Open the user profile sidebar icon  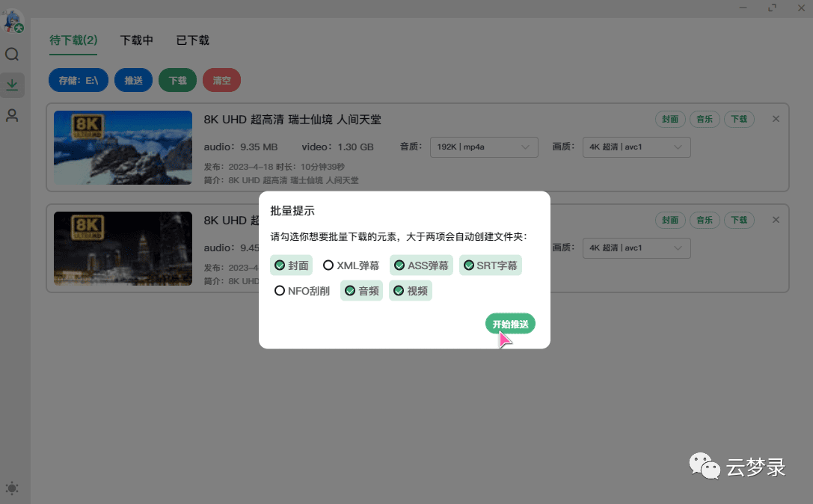point(12,115)
